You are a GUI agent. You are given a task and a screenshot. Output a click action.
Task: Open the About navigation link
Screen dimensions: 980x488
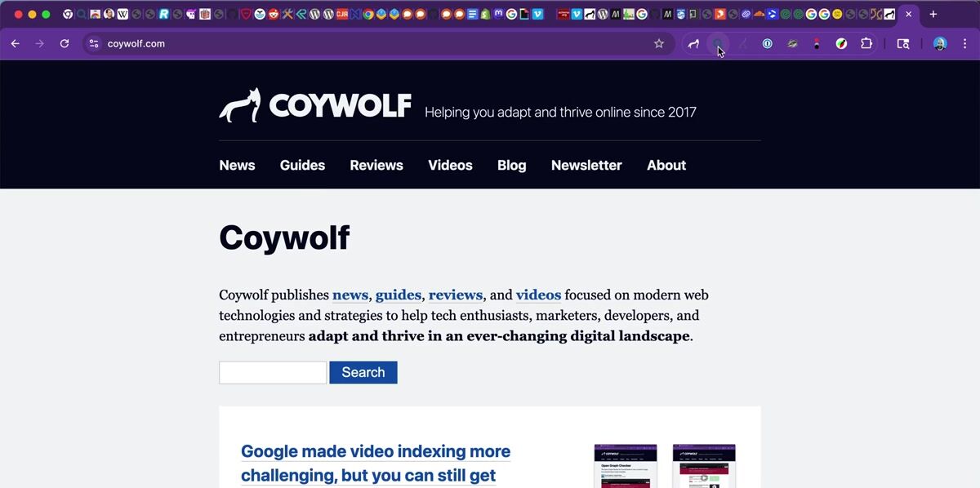tap(666, 165)
